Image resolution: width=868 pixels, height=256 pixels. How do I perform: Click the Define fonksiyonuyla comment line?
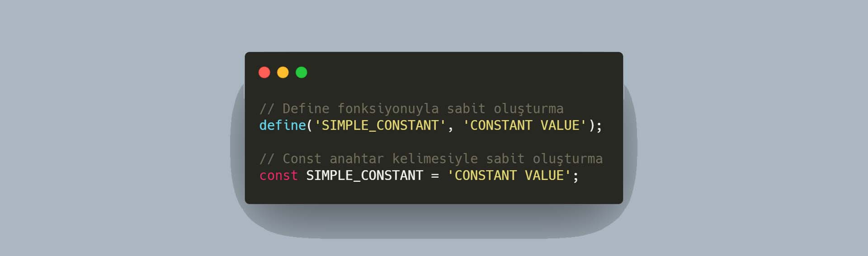(x=411, y=109)
